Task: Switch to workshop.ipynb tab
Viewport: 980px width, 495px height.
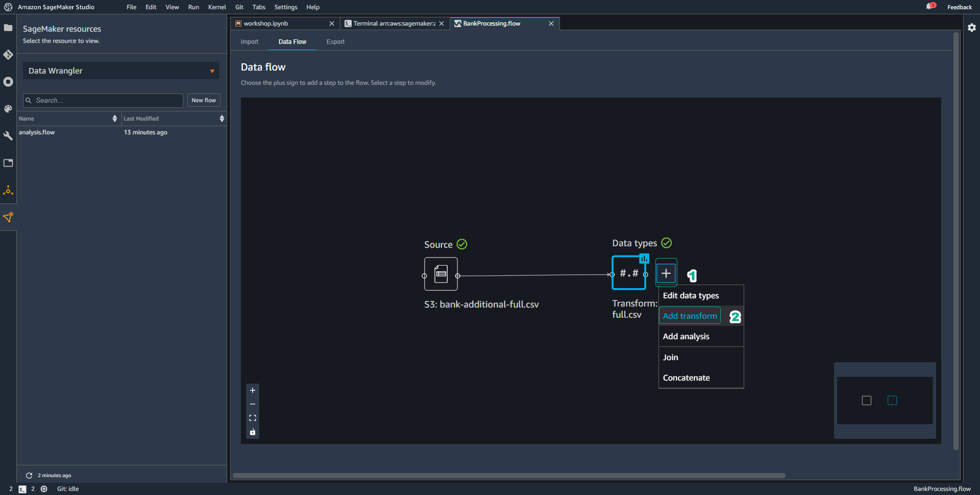Action: pyautogui.click(x=284, y=23)
